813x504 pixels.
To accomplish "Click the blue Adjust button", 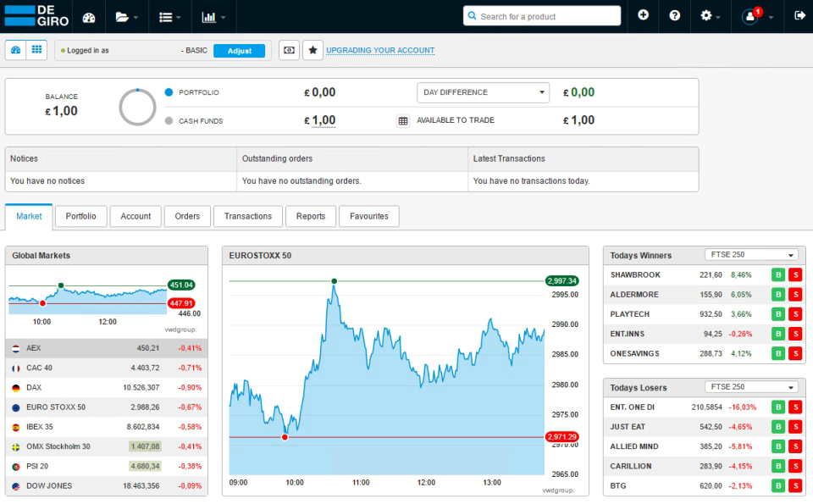I will (239, 51).
